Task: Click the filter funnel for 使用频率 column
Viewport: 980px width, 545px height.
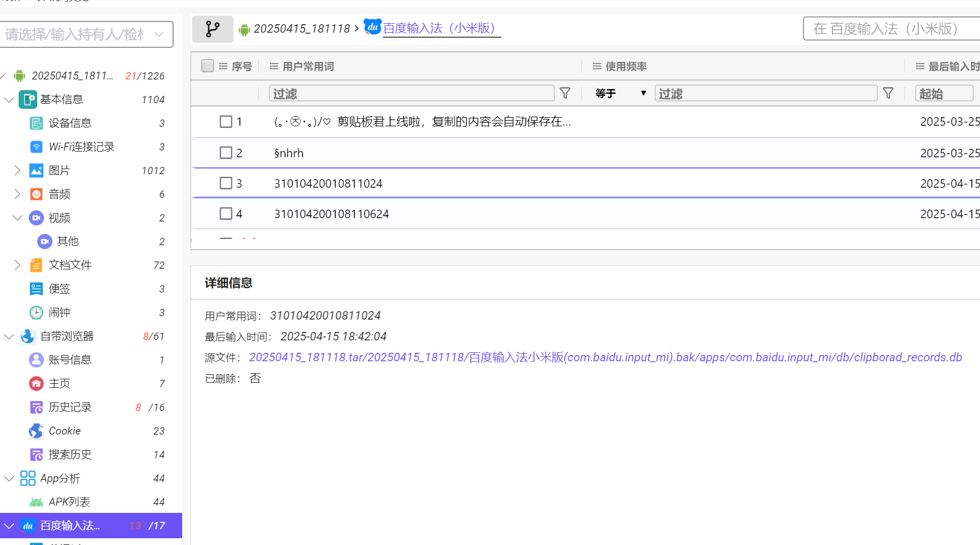Action: (x=888, y=93)
